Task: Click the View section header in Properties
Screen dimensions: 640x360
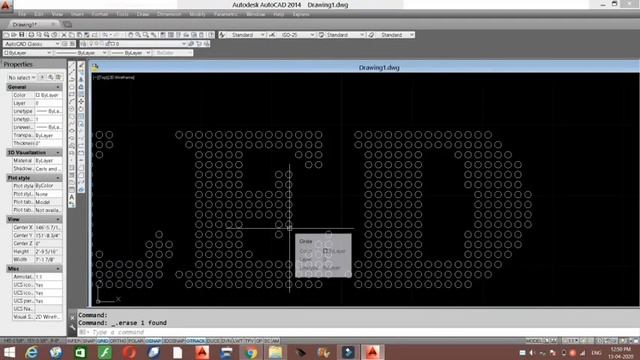Action: (x=34, y=219)
